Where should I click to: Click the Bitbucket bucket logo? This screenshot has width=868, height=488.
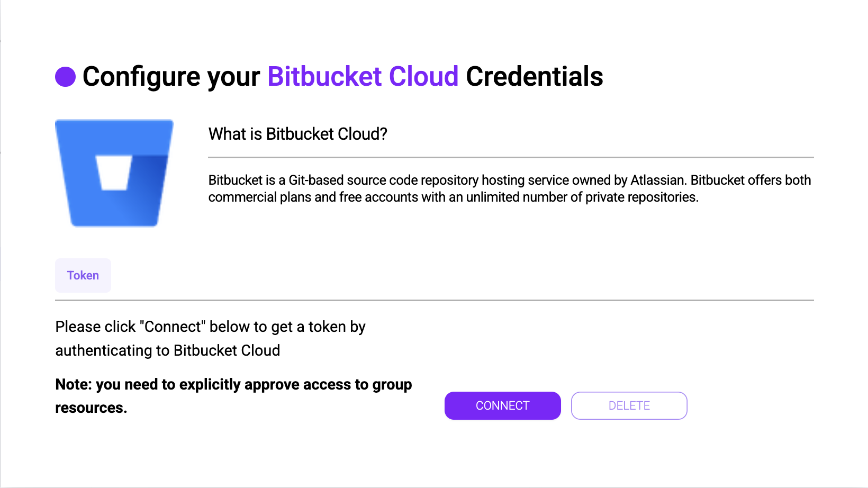(79, 201)
